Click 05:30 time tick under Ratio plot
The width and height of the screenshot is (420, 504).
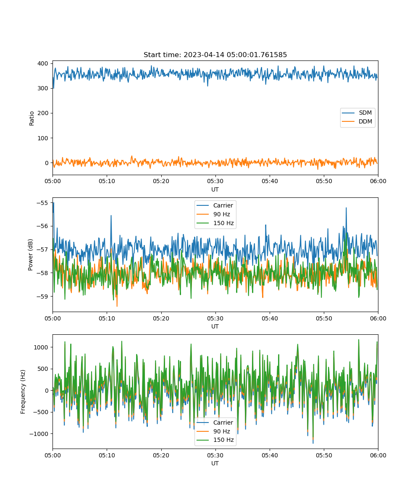[x=215, y=181]
